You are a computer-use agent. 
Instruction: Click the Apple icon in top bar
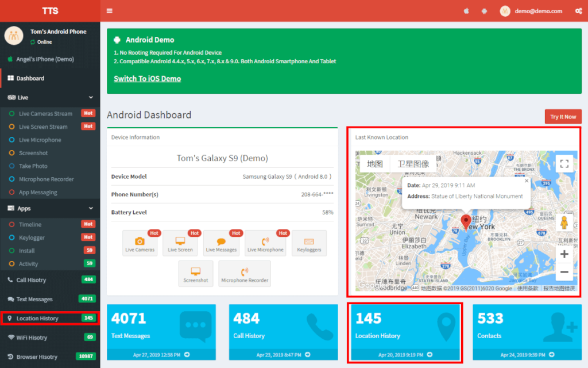click(466, 11)
